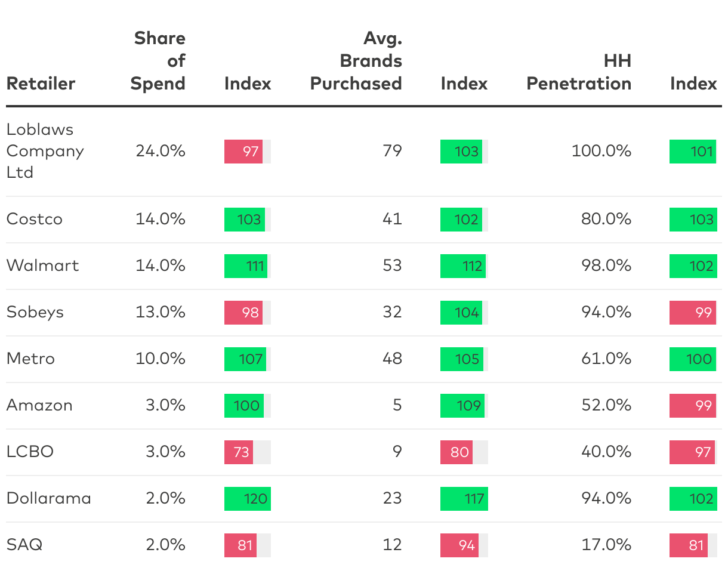
Task: Select LCBO's red 73 index bar
Action: pos(239,452)
